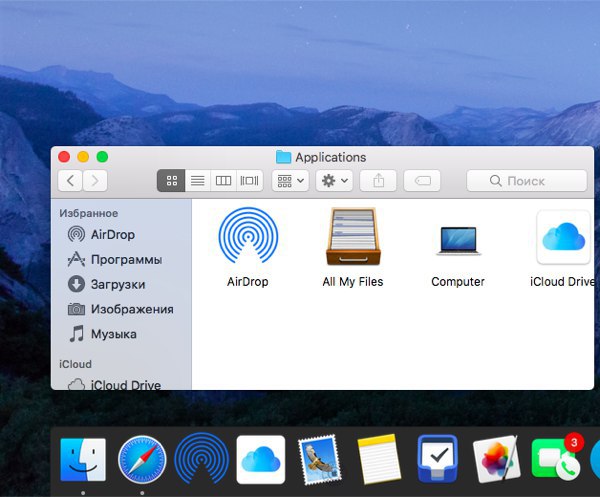The height and width of the screenshot is (497, 600).
Task: Switch Finder to list view
Action: click(198, 181)
